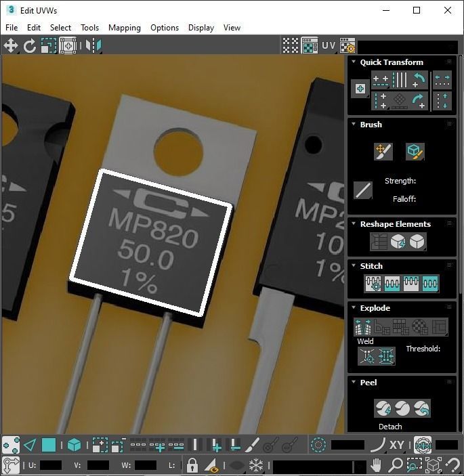Toggle Select by Element UV mode
The image size is (464, 476).
(74, 446)
